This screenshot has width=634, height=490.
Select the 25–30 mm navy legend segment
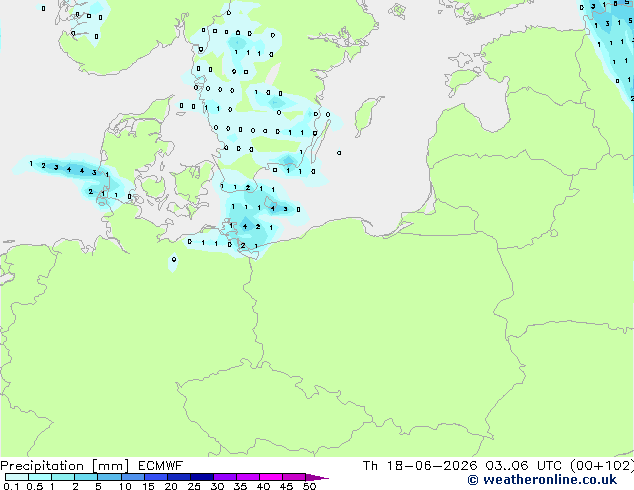(201, 477)
